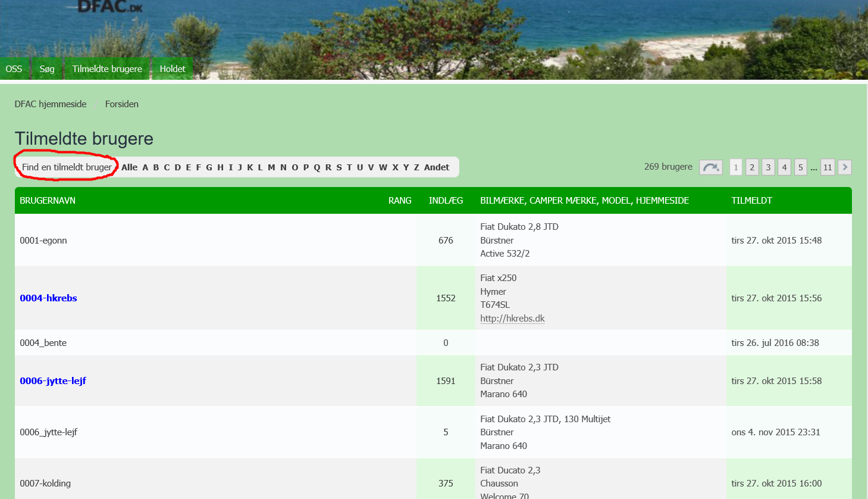The width and height of the screenshot is (868, 499).
Task: Filter users by letter E
Action: point(189,167)
